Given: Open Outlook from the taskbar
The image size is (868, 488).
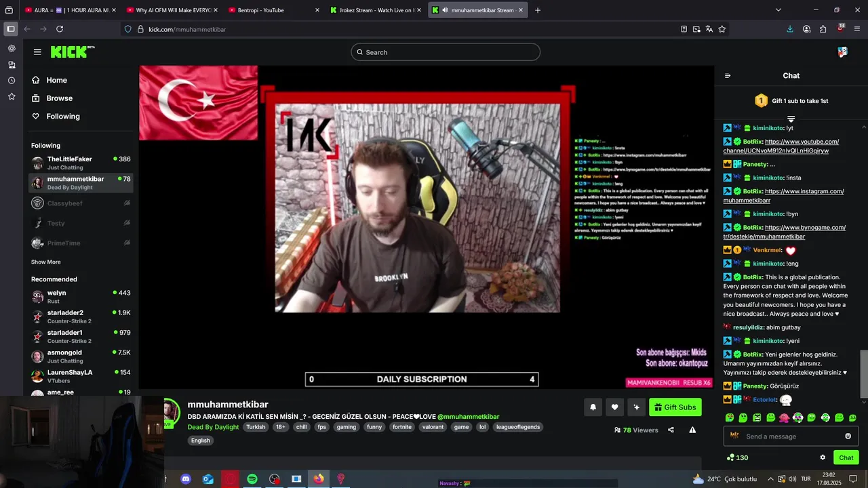Looking at the screenshot, I should 208,479.
